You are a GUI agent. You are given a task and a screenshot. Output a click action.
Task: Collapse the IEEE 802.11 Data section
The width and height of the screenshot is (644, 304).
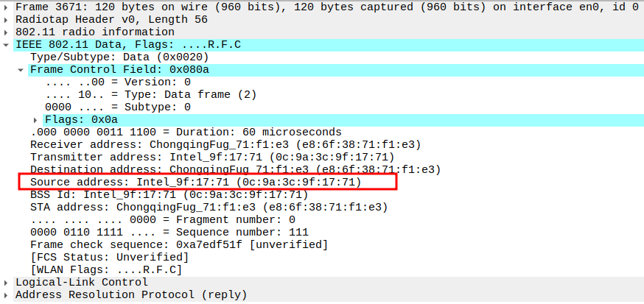[x=7, y=44]
